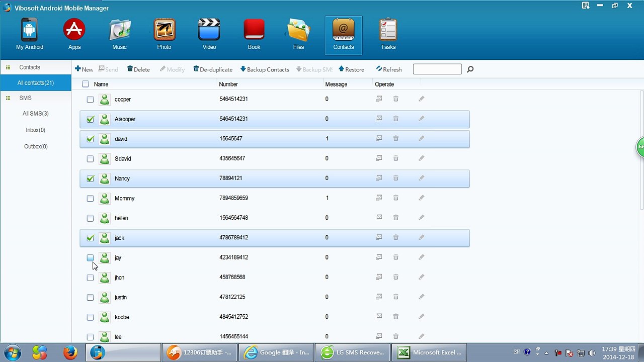Click the Delete toolbar button
644x362 pixels.
coord(138,69)
